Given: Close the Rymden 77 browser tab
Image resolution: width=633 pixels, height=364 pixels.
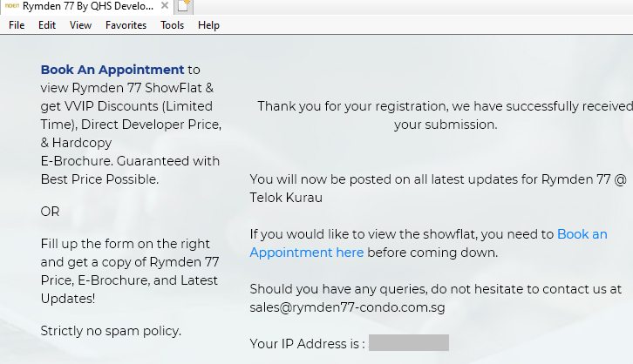Looking at the screenshot, I should point(165,5).
